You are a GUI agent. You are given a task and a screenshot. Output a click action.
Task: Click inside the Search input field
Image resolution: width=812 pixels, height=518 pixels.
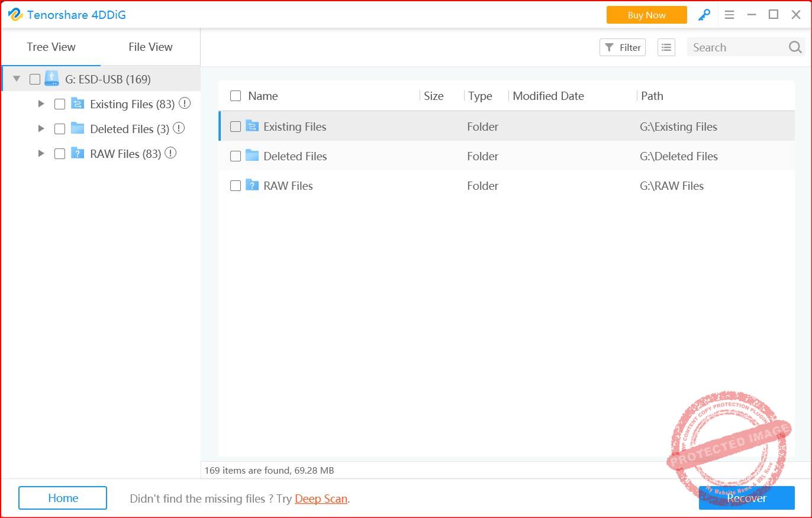pyautogui.click(x=734, y=47)
